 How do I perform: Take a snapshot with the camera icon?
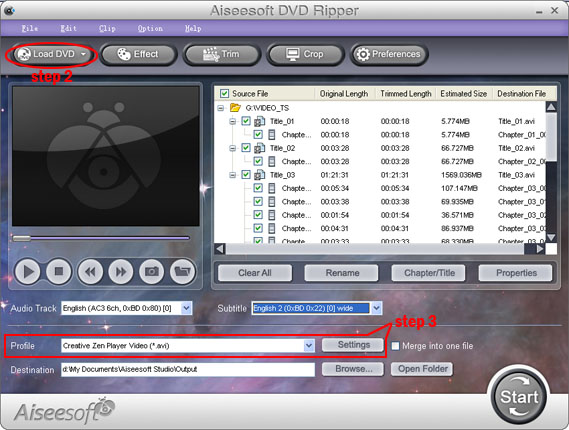click(x=152, y=271)
